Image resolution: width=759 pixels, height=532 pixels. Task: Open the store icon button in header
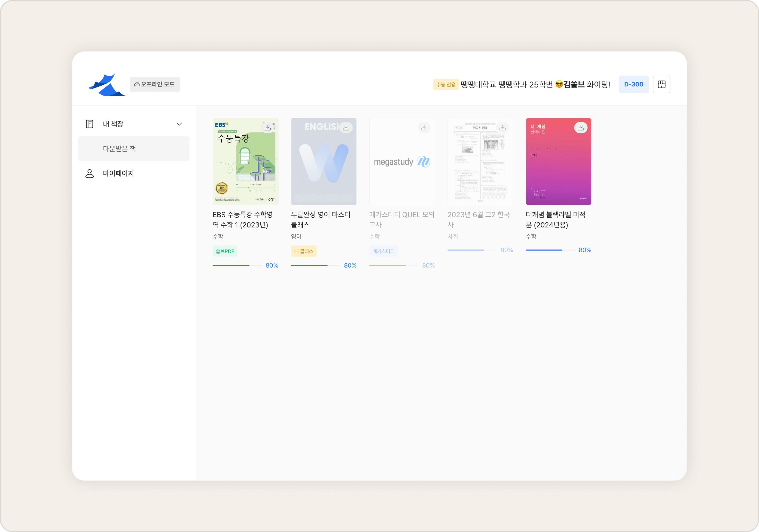661,84
